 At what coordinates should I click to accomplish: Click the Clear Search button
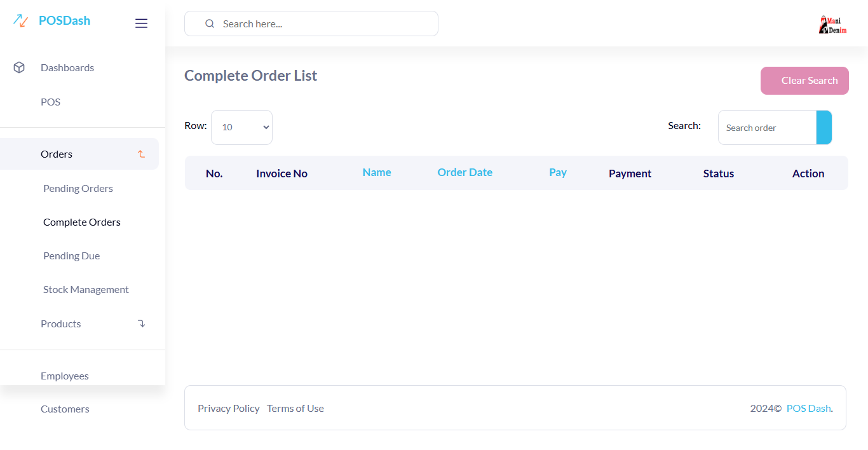tap(804, 81)
